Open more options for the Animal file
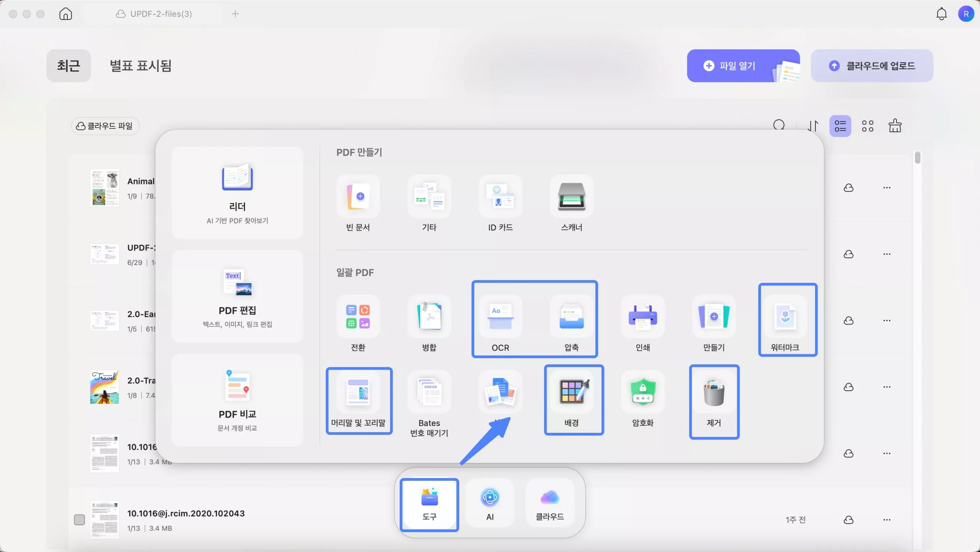The height and width of the screenshot is (552, 980). (887, 188)
